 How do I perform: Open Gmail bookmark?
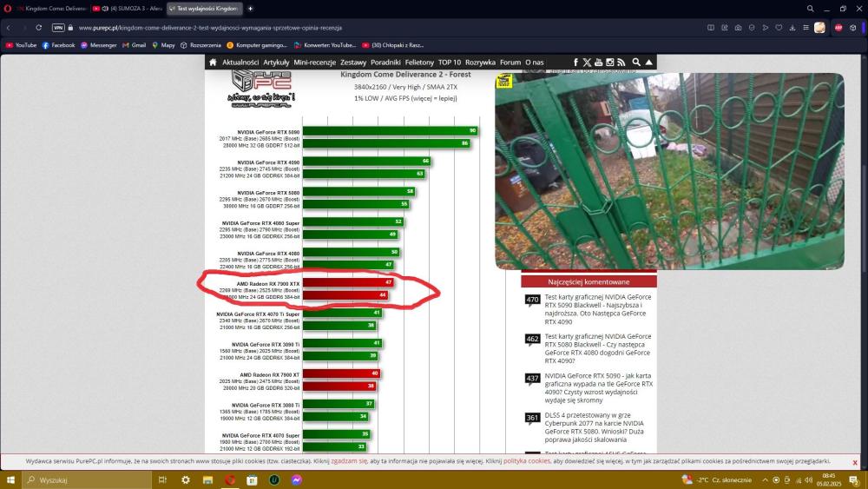click(x=134, y=45)
